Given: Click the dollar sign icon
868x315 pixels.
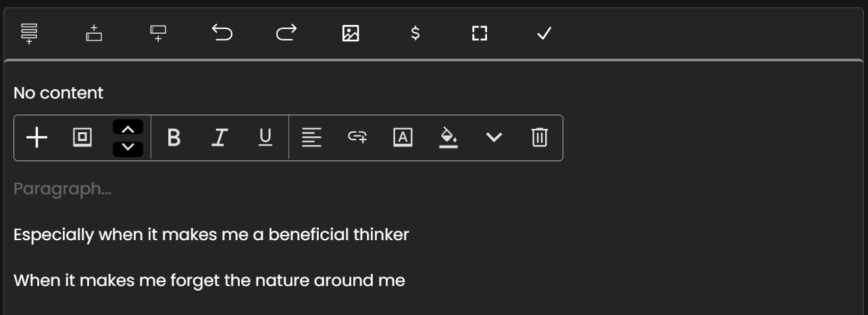Looking at the screenshot, I should click(415, 33).
